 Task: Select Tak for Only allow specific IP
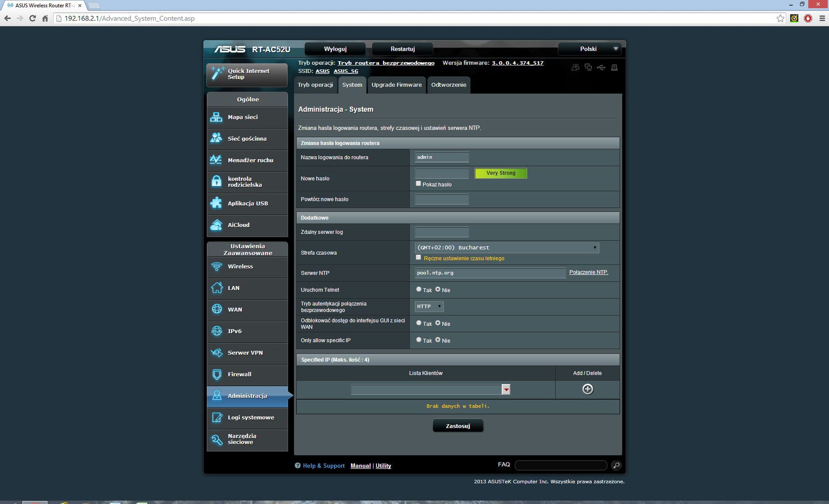(418, 340)
